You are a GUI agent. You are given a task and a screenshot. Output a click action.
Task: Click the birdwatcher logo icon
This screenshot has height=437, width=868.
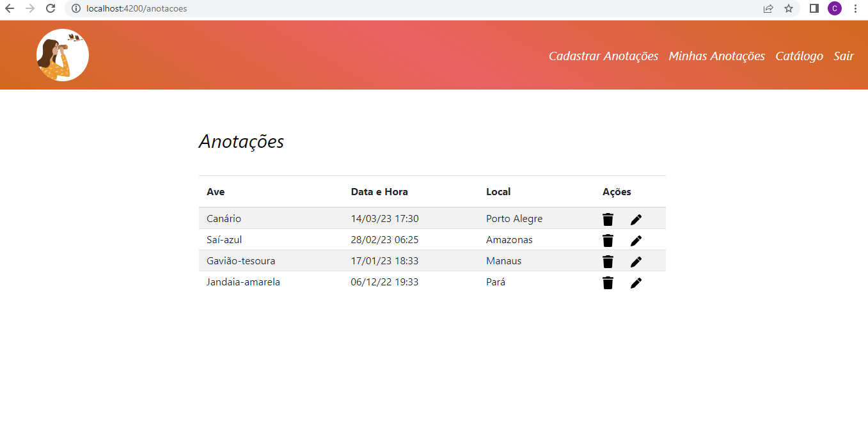(x=62, y=55)
